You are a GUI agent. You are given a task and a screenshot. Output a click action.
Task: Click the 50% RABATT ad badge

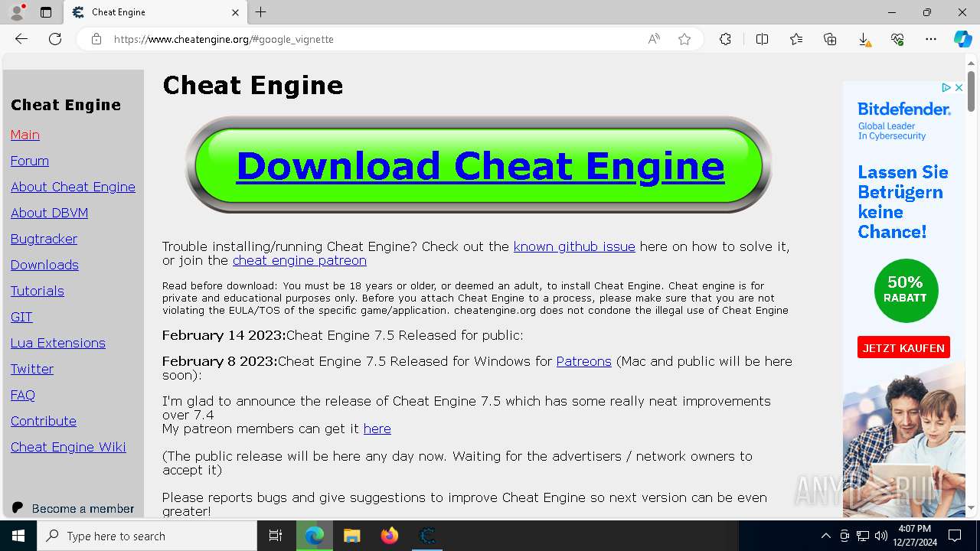tap(906, 290)
